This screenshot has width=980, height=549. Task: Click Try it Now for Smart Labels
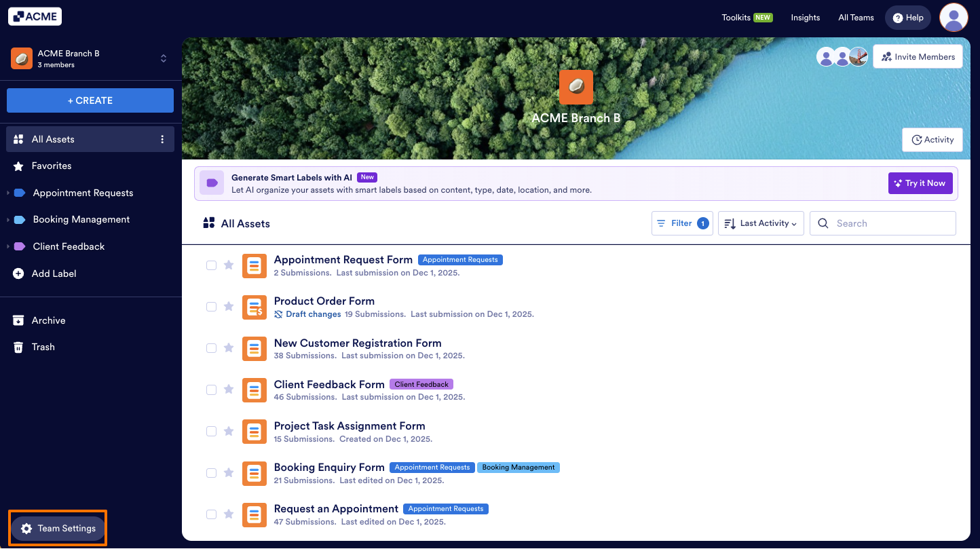click(920, 183)
